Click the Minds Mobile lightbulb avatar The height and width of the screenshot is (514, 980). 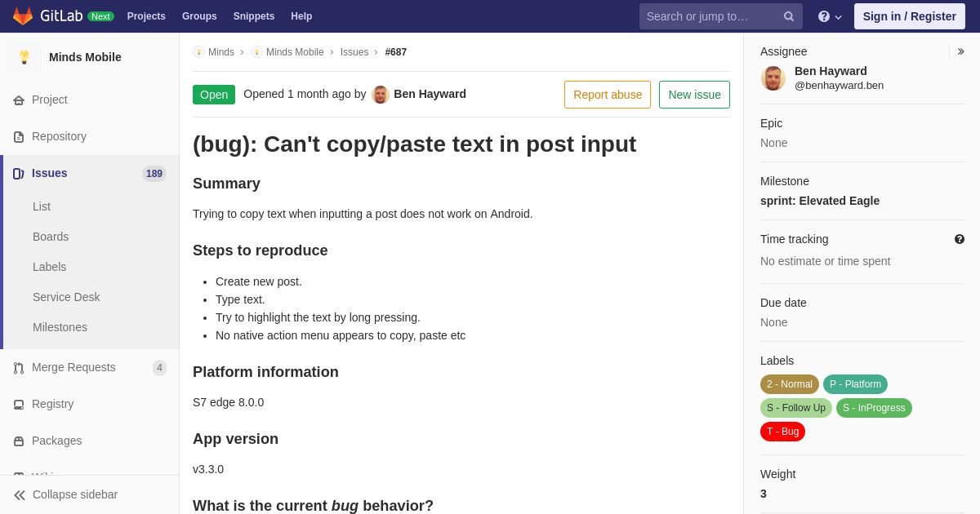tap(24, 57)
